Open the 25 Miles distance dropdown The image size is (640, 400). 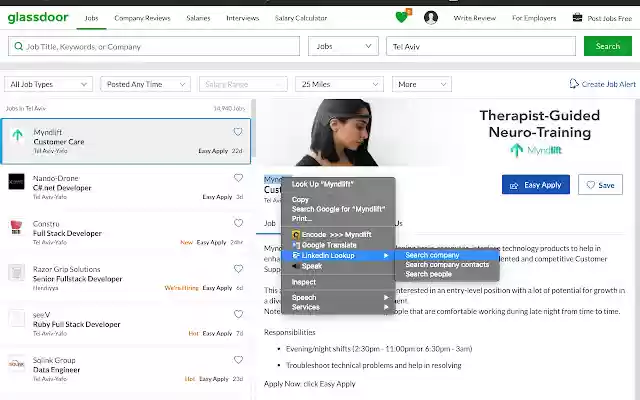(x=339, y=84)
